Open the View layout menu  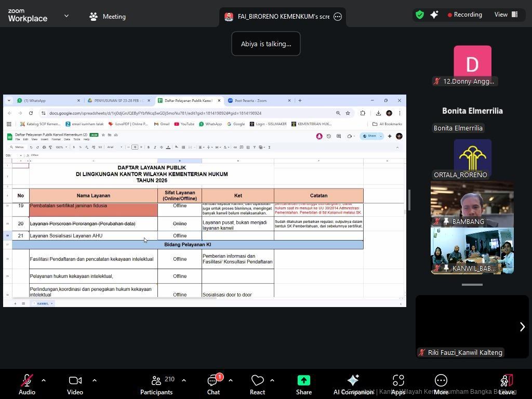pyautogui.click(x=506, y=15)
